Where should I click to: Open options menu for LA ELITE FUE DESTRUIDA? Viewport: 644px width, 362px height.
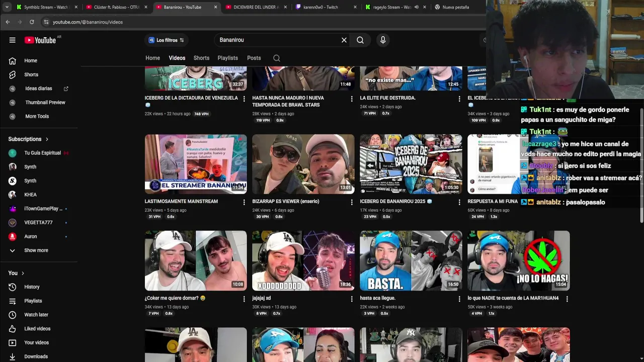point(459,99)
